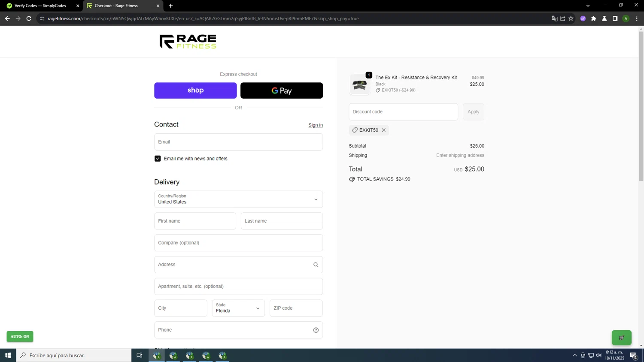The width and height of the screenshot is (644, 362).
Task: Click the Rage Fitness logo
Action: (188, 42)
